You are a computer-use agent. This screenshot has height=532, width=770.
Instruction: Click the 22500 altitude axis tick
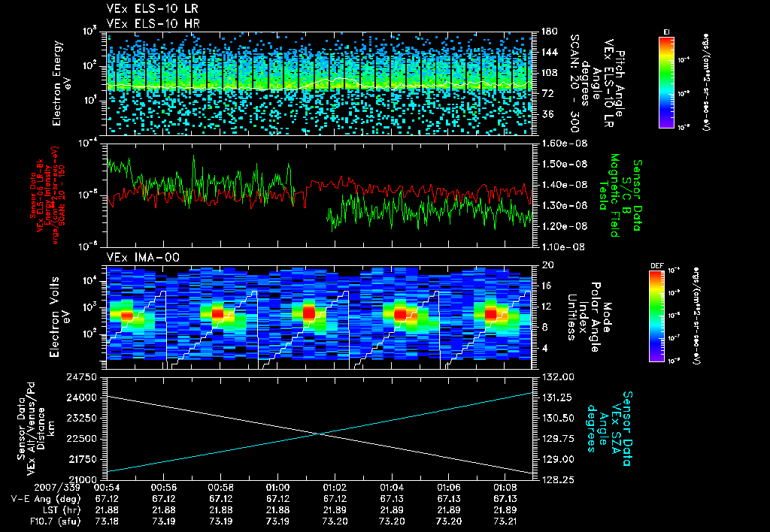(81, 439)
